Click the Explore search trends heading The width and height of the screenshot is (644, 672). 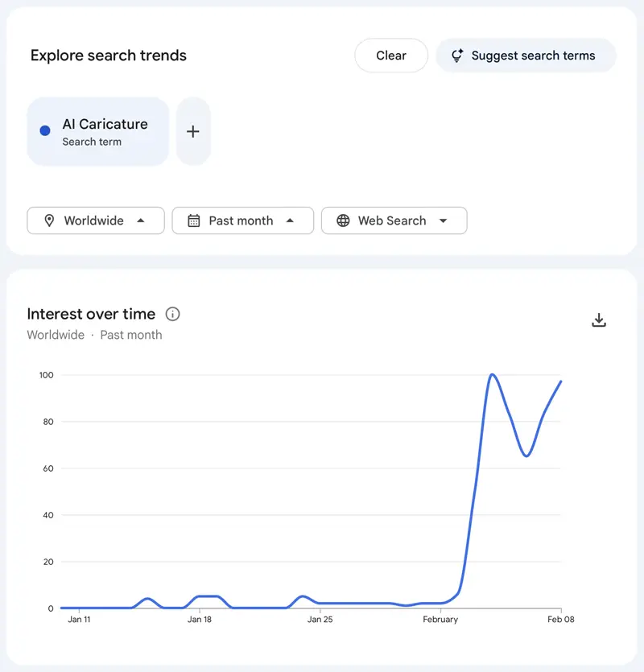pyautogui.click(x=108, y=56)
